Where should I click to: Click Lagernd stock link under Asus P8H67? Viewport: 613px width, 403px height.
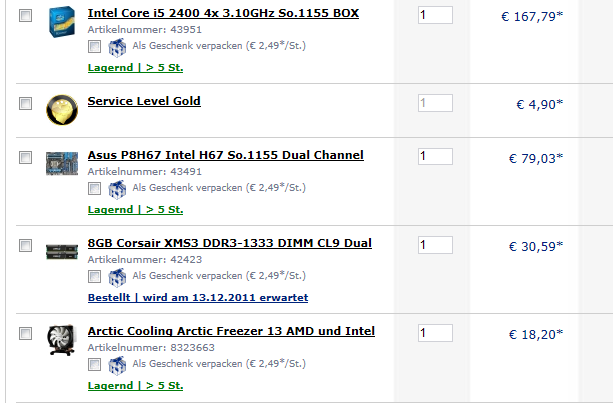tap(135, 210)
